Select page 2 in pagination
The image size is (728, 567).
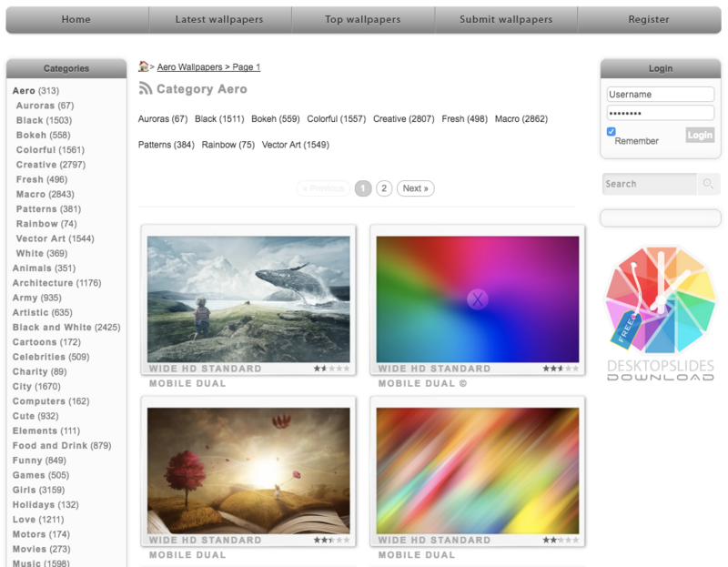pyautogui.click(x=384, y=188)
